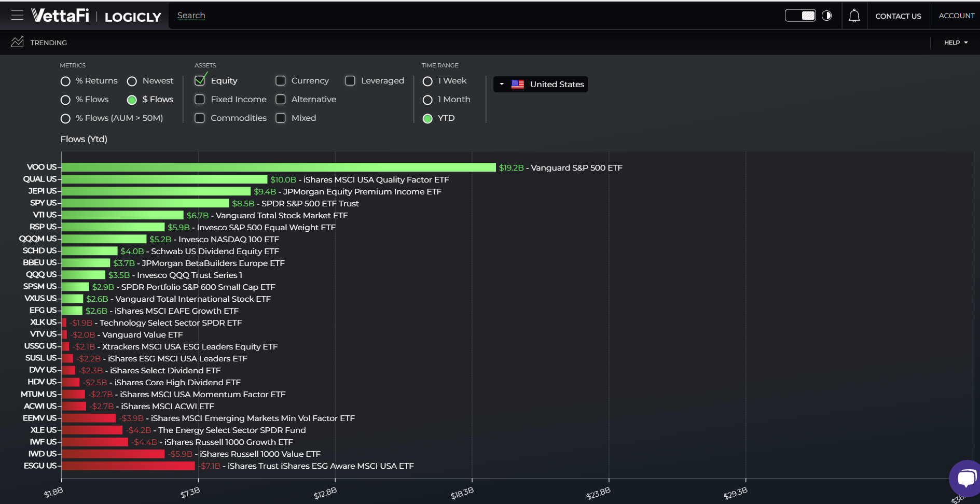980x504 pixels.
Task: Select the Newest metric
Action: pyautogui.click(x=132, y=81)
